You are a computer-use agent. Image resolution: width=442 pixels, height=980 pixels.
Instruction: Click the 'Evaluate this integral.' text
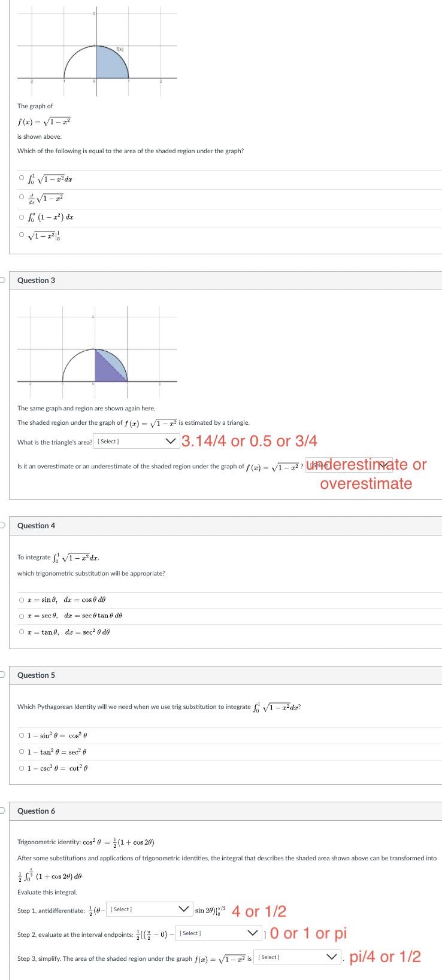pyautogui.click(x=47, y=892)
